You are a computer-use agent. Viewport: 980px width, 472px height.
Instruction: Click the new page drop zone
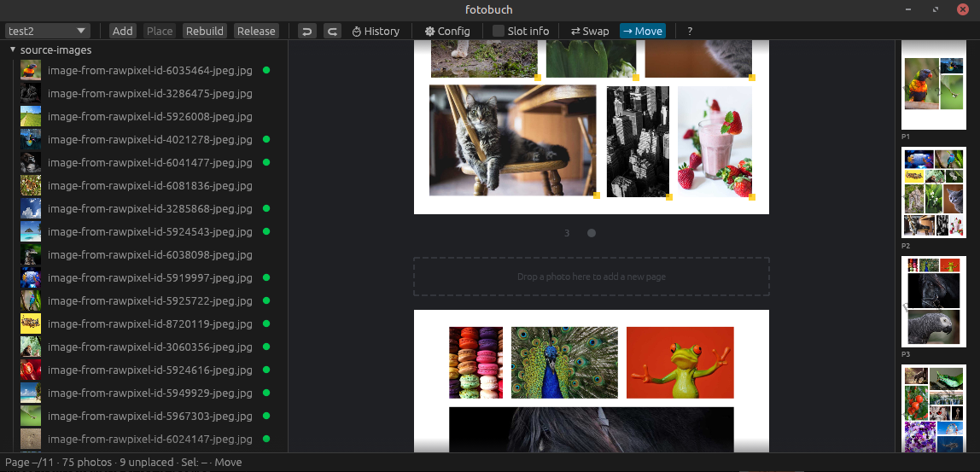coord(592,277)
